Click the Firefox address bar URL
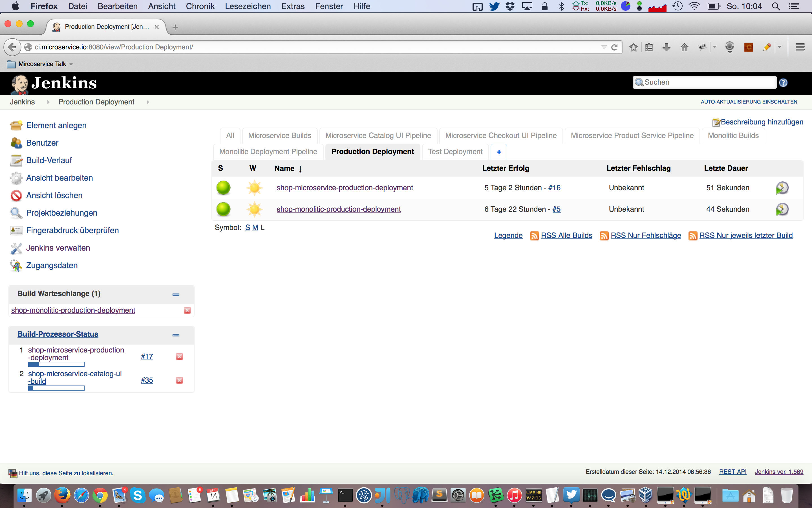This screenshot has height=508, width=812. pos(114,47)
